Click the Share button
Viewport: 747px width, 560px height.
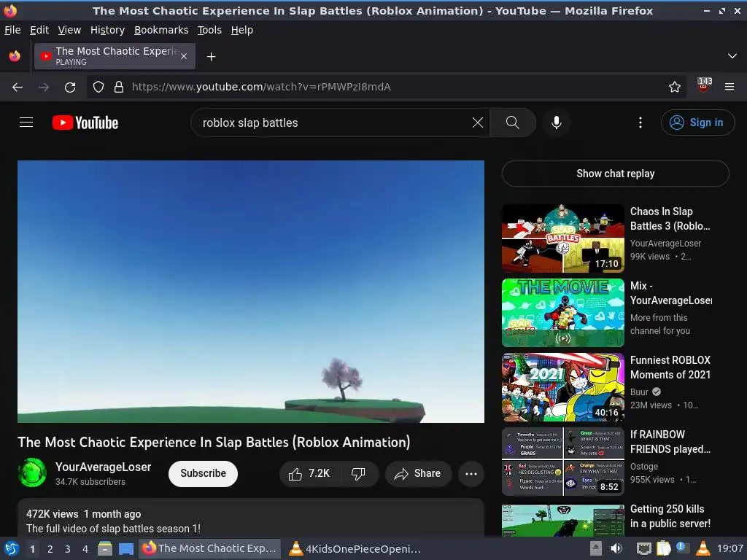(418, 473)
